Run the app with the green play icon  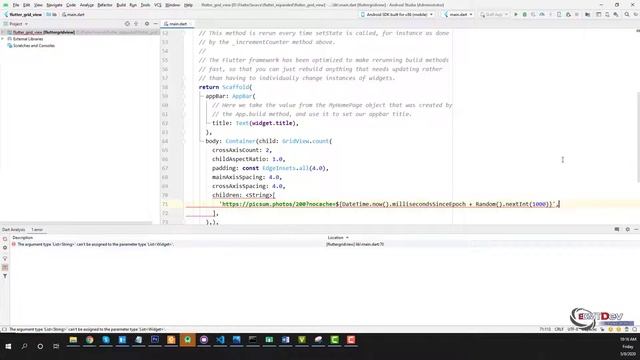click(x=516, y=14)
